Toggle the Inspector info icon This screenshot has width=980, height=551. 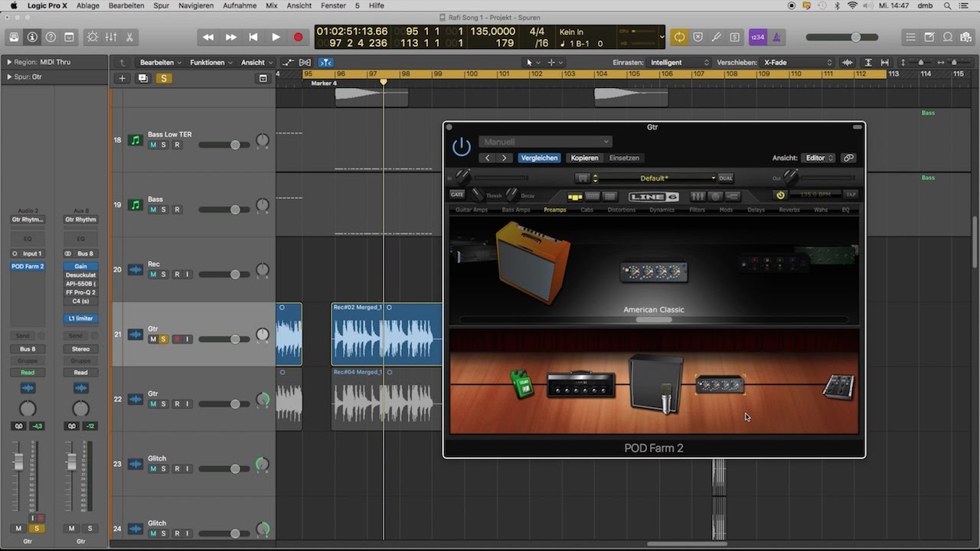click(32, 37)
